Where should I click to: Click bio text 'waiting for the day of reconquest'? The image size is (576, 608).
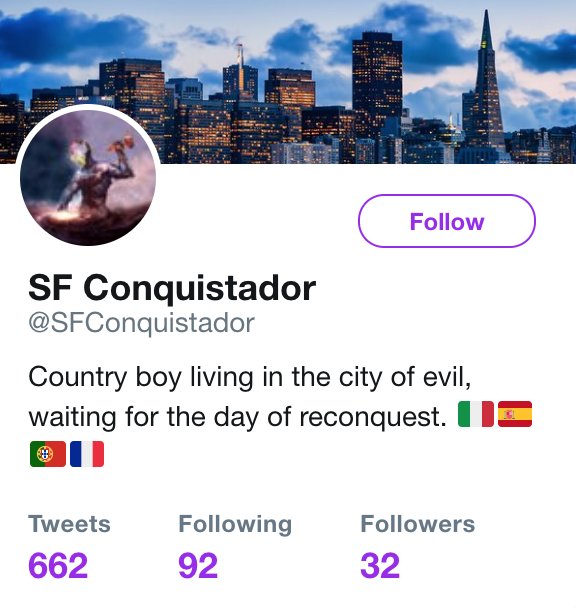[237, 417]
